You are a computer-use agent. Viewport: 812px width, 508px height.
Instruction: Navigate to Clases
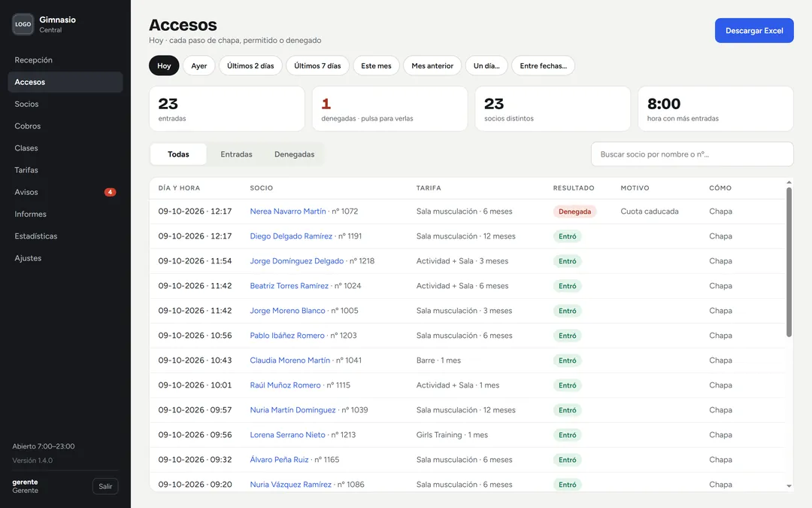tap(65, 148)
